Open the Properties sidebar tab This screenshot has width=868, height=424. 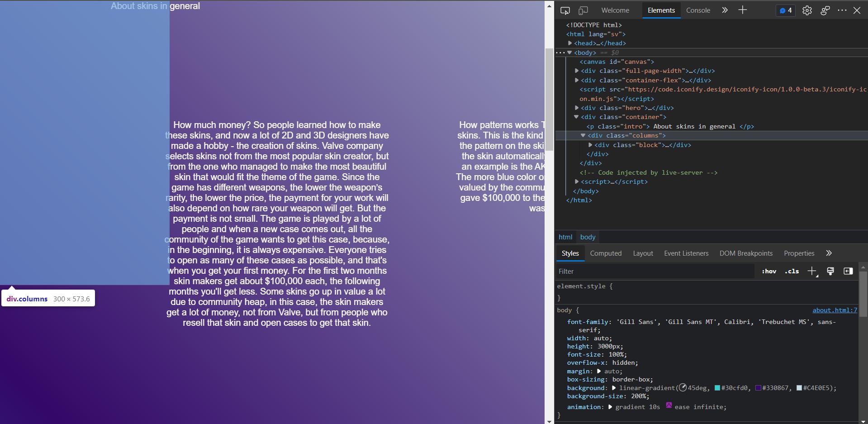click(799, 253)
